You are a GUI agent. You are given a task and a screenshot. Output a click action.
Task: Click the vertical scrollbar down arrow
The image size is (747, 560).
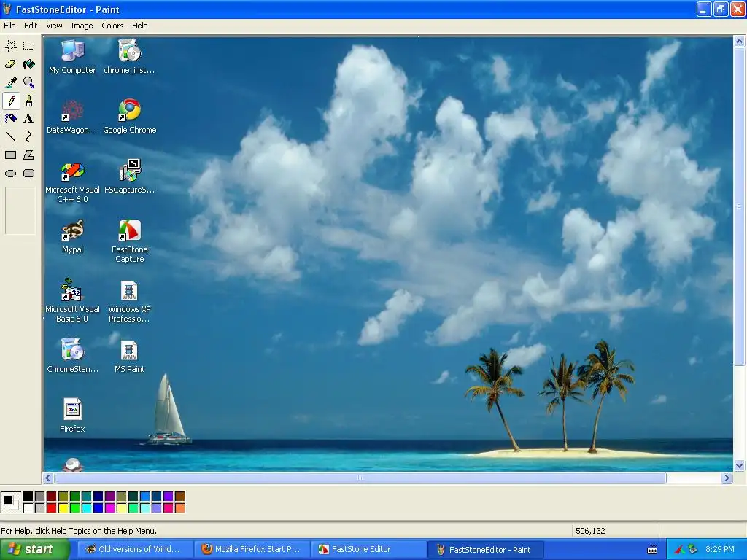(x=739, y=466)
